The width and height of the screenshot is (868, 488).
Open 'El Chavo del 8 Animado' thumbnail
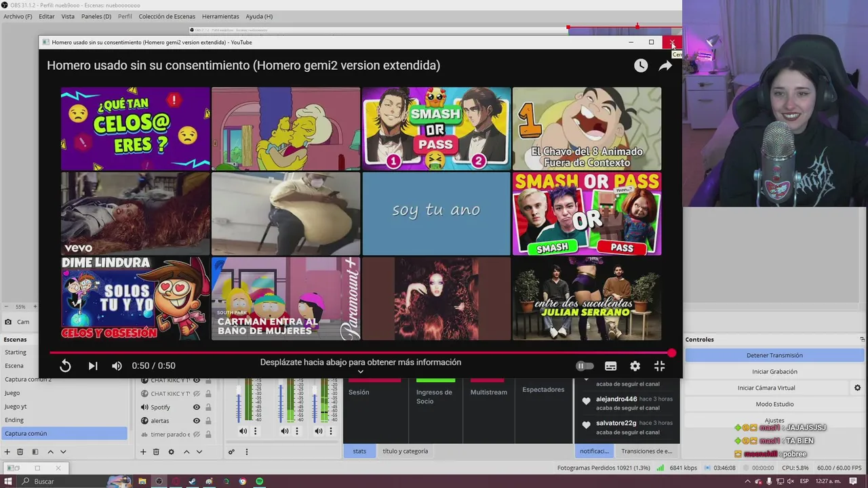(587, 128)
